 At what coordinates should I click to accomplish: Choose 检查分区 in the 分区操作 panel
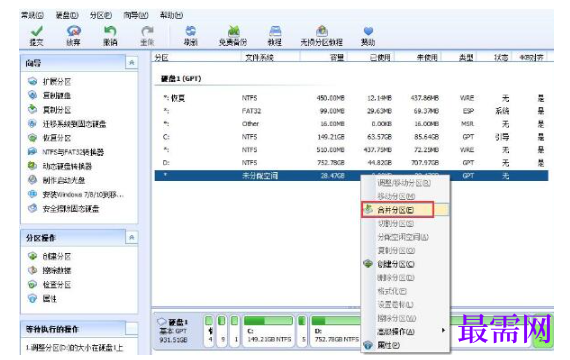pos(56,284)
